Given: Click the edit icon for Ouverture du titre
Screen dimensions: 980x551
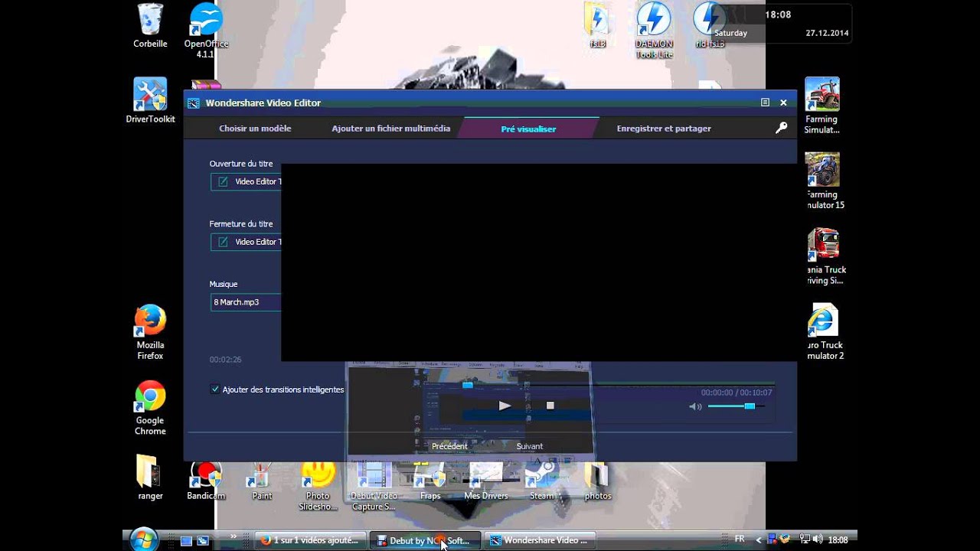Looking at the screenshot, I should [x=223, y=181].
